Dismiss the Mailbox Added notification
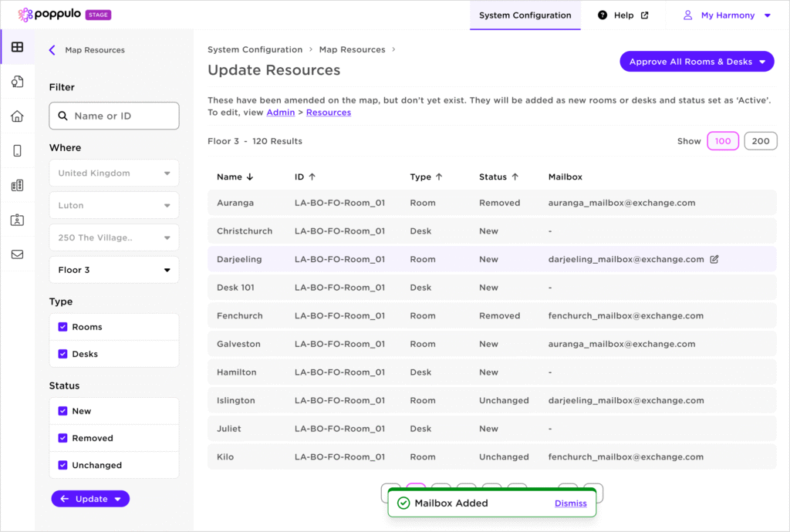 pos(570,503)
